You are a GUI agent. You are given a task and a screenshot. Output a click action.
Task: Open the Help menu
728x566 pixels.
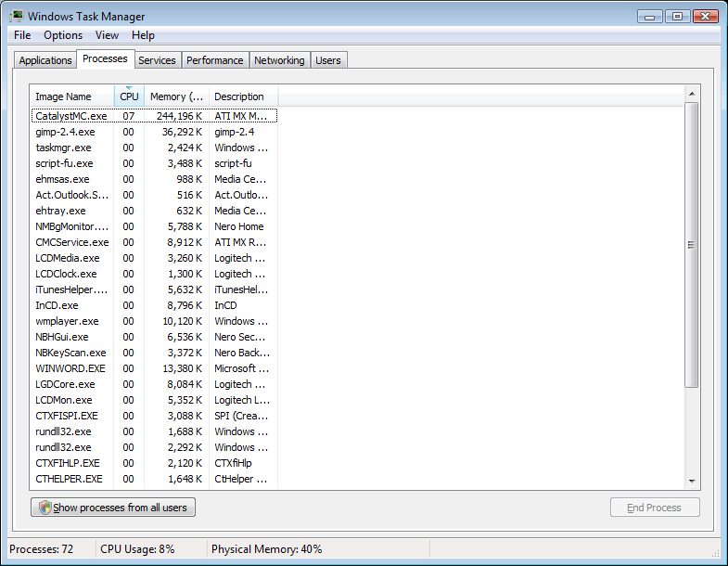coord(143,35)
